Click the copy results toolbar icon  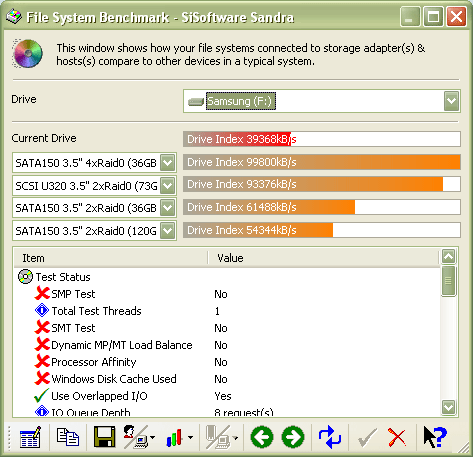tap(68, 437)
